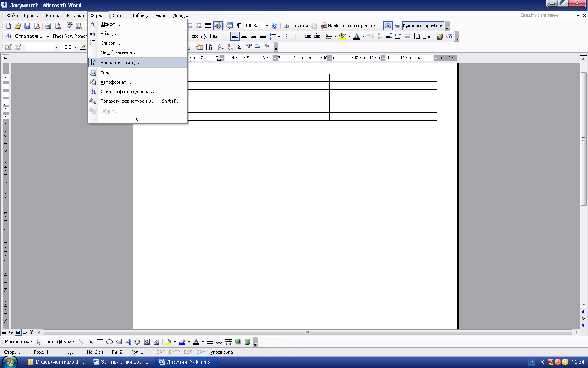Choose 'Список...' menu item
The width and height of the screenshot is (588, 368).
tap(138, 43)
